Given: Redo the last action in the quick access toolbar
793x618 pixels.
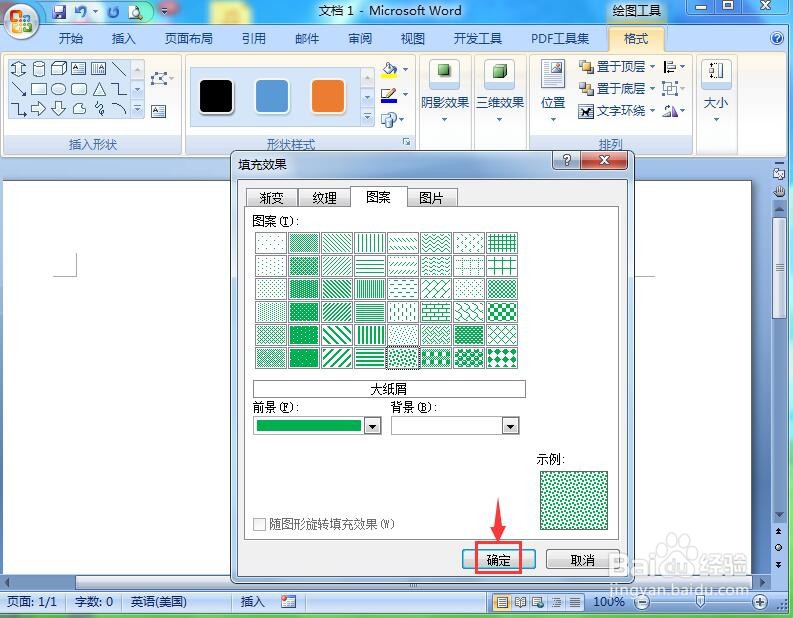Looking at the screenshot, I should [x=113, y=12].
